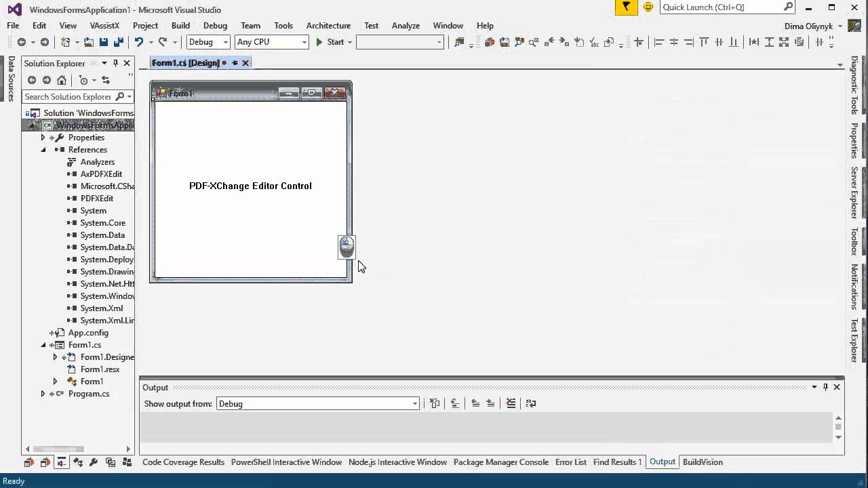Viewport: 868px width, 488px height.
Task: Click the Save selected item icon
Action: pyautogui.click(x=104, y=42)
